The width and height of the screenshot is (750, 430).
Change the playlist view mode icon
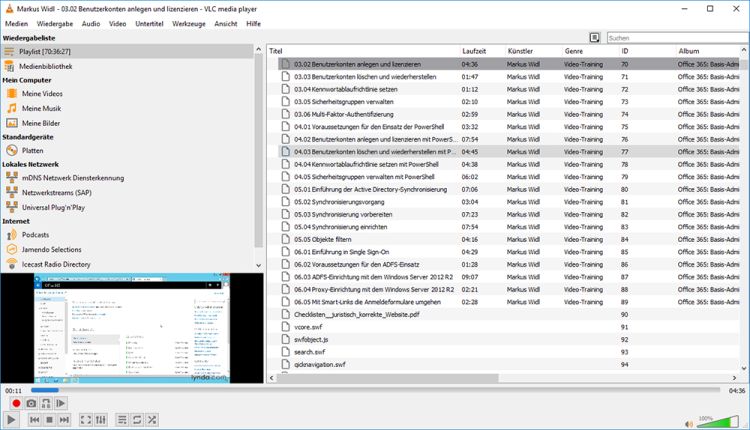595,37
